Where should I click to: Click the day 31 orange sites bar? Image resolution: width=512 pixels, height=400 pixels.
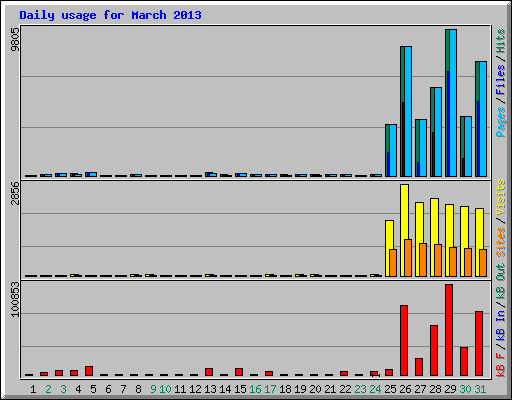[483, 263]
